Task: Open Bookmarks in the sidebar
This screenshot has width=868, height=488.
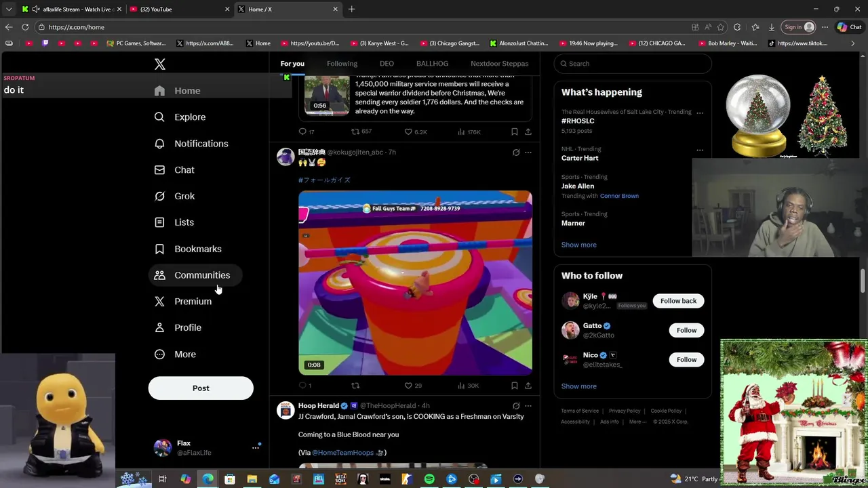Action: click(188, 249)
